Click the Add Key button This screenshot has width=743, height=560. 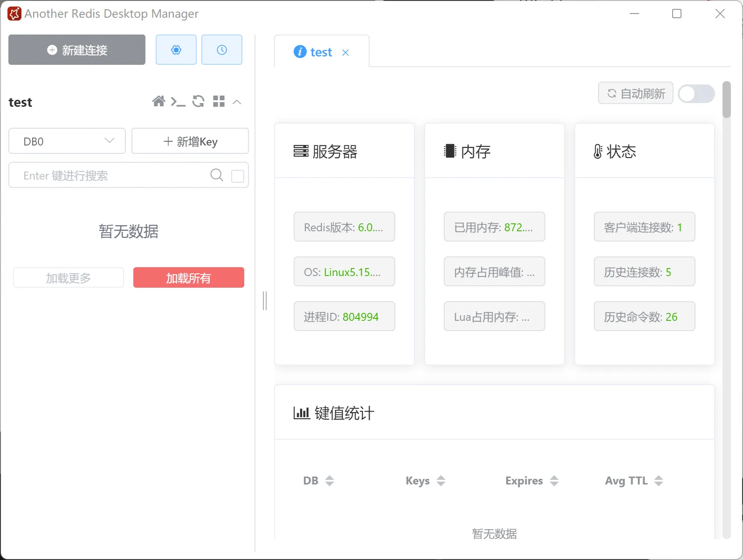190,141
